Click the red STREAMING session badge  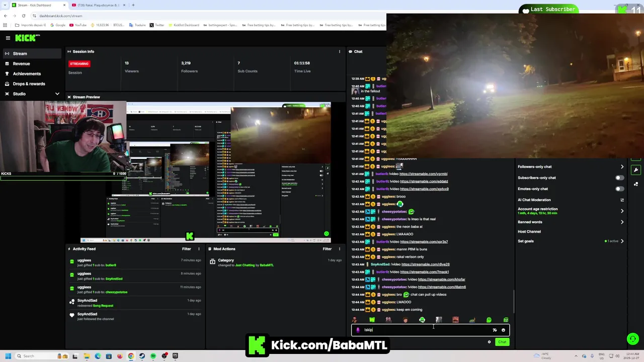point(79,64)
